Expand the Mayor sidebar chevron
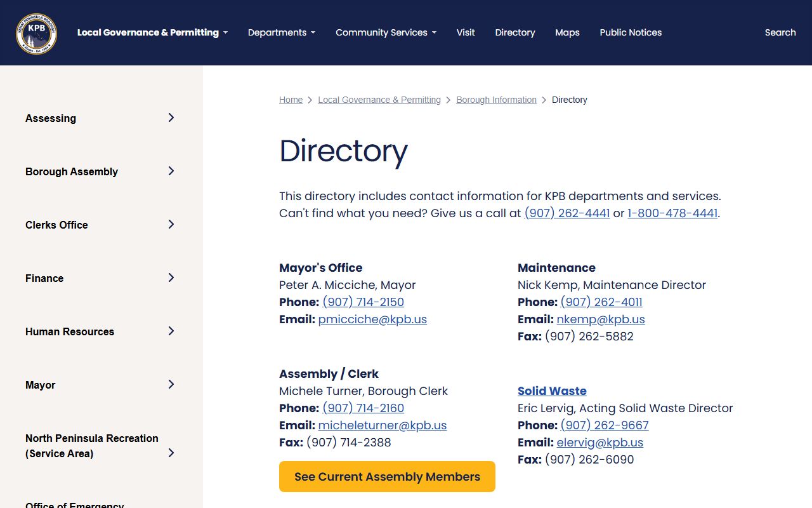 [171, 384]
